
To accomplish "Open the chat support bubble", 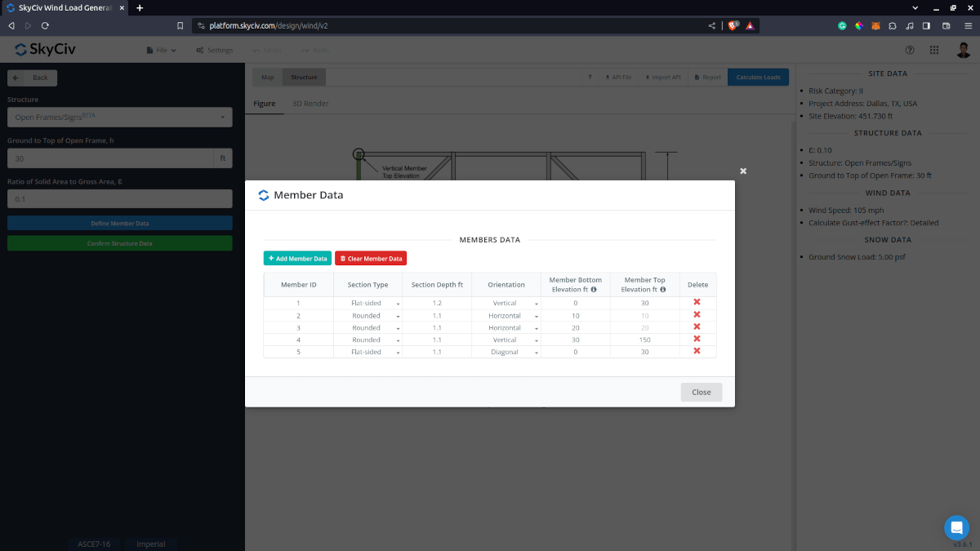I will click(956, 527).
